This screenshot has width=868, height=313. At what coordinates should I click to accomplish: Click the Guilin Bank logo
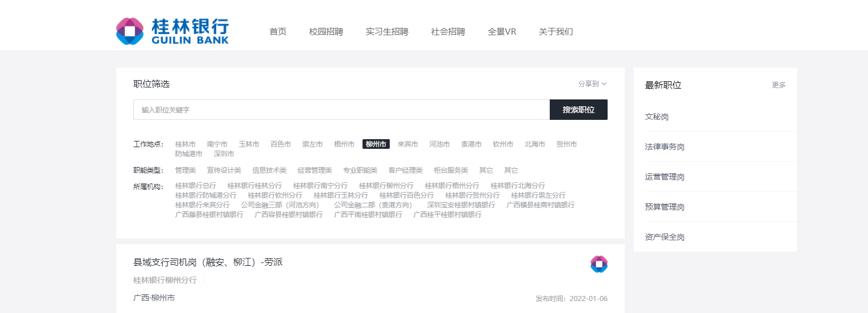[x=172, y=31]
